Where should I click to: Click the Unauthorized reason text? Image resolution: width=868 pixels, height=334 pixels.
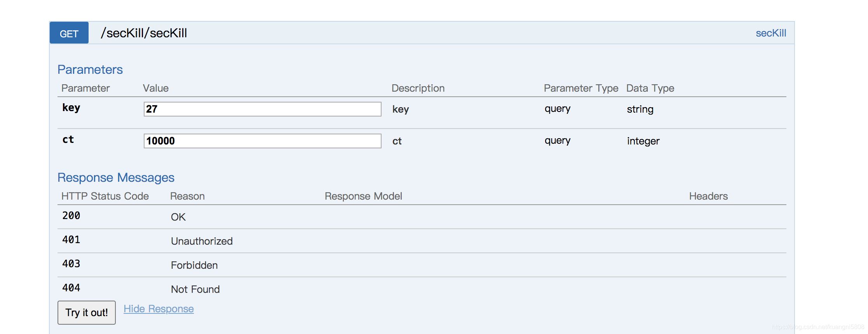click(x=202, y=241)
